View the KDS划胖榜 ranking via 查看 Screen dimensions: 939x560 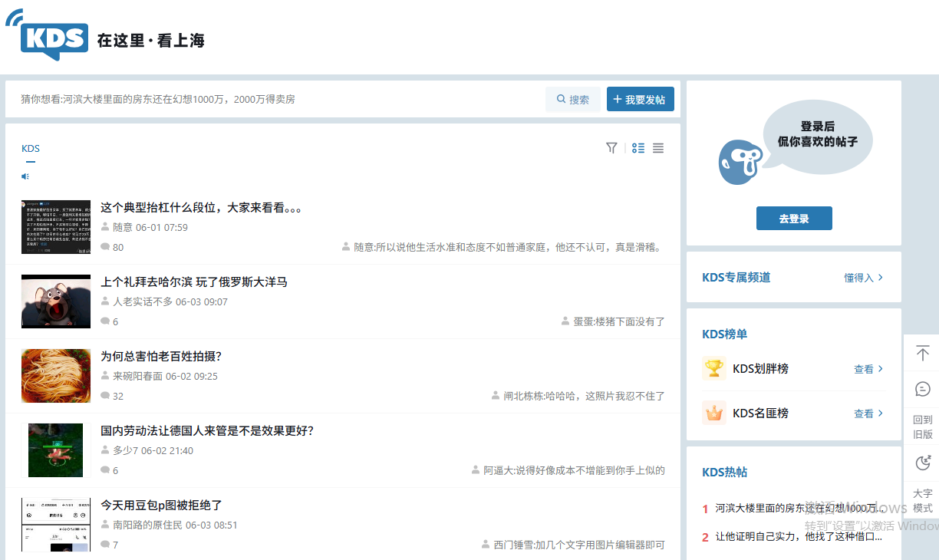pos(868,369)
